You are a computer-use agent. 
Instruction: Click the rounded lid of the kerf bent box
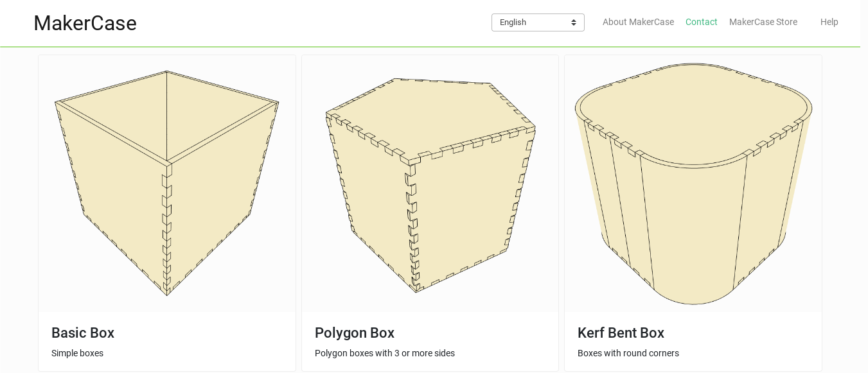[x=693, y=112]
